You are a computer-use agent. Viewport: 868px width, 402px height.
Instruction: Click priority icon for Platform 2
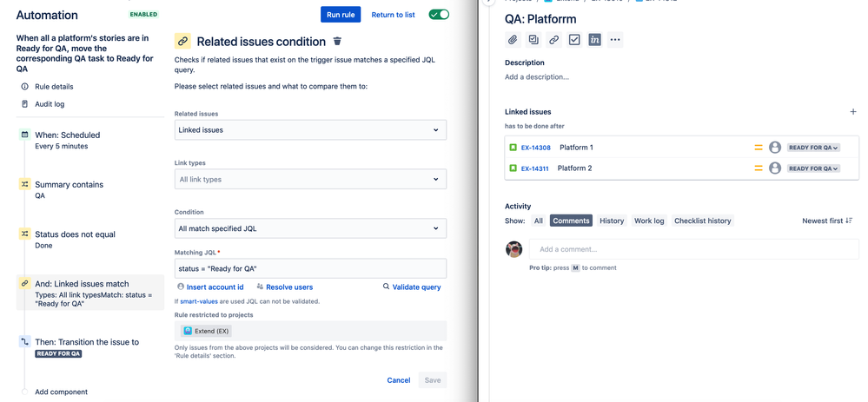point(759,168)
